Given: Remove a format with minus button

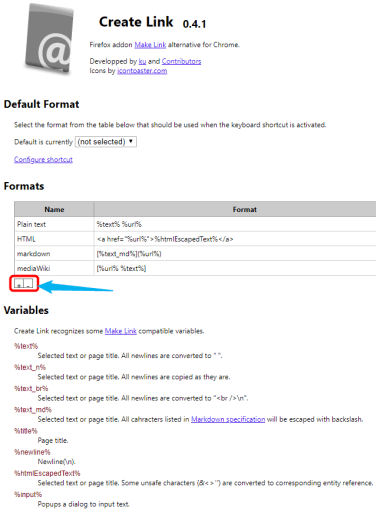Looking at the screenshot, I should pos(28,284).
